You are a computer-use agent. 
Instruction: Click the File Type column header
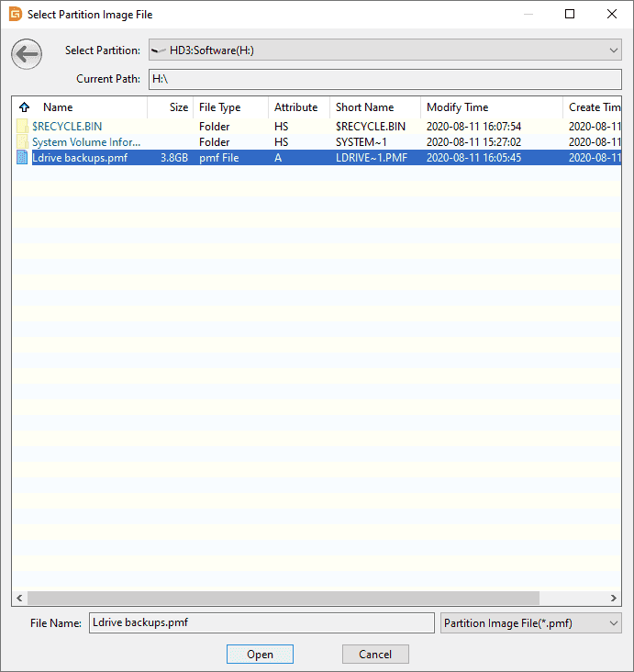(x=229, y=107)
